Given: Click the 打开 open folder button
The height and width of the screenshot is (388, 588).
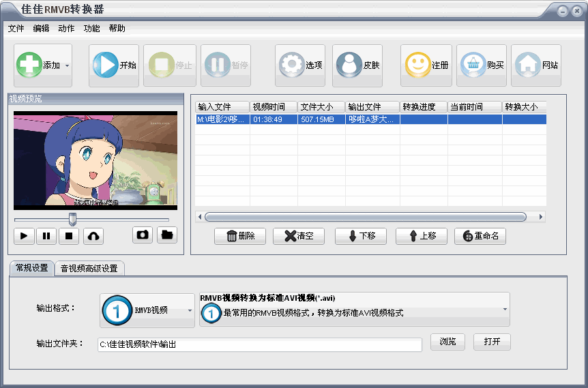Looking at the screenshot, I should click(492, 342).
